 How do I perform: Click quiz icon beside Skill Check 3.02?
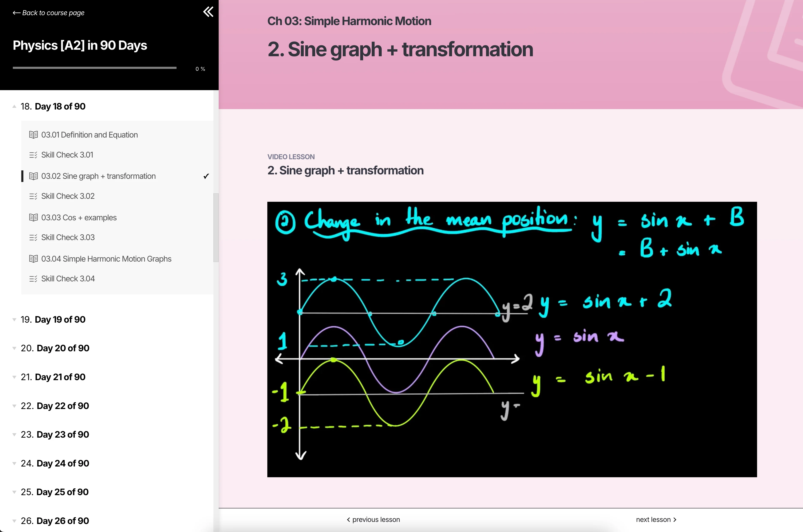click(33, 196)
